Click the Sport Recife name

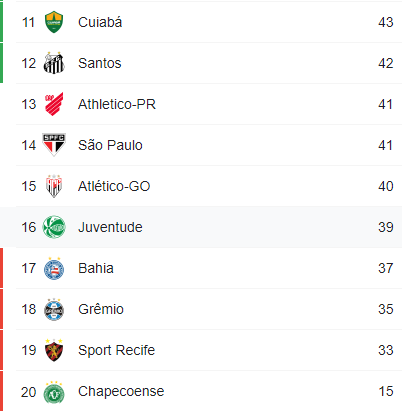click(x=116, y=350)
